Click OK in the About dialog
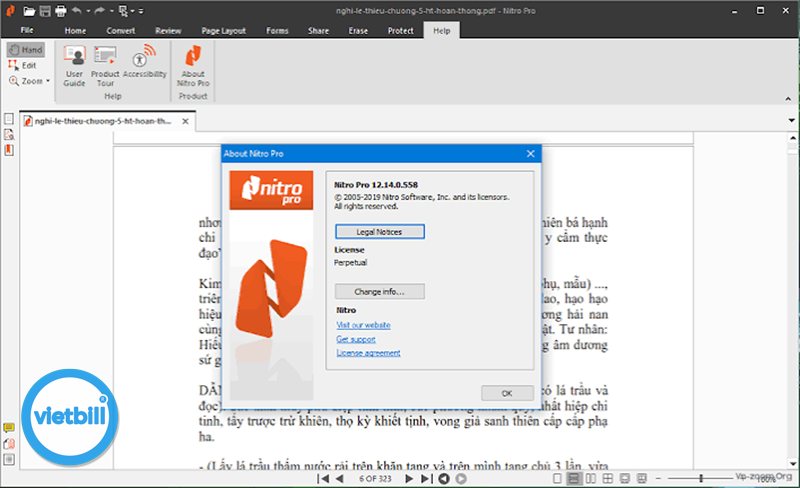The width and height of the screenshot is (800, 488). click(507, 393)
